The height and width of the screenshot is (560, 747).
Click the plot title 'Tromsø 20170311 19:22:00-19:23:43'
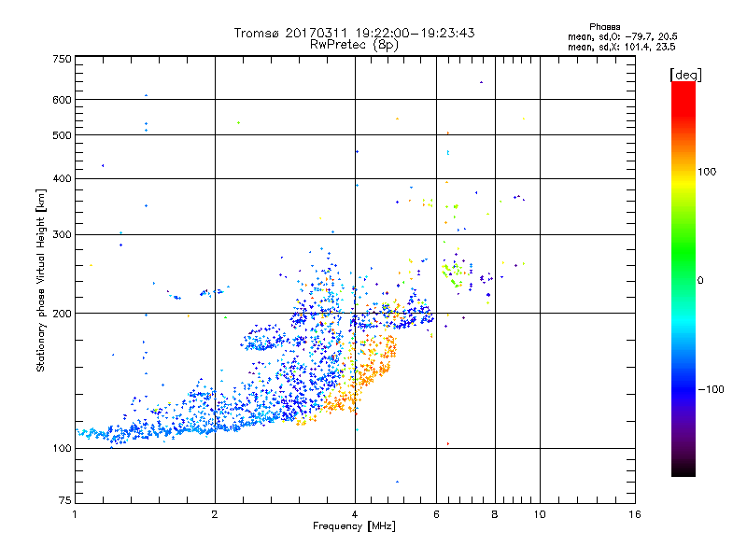tap(354, 33)
